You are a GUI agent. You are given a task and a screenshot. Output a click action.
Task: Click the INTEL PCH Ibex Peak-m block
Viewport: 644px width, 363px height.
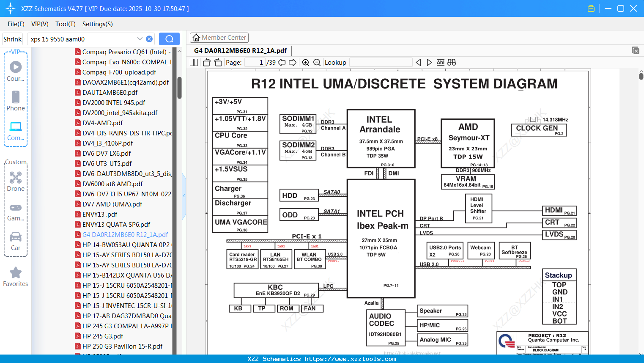(381, 239)
